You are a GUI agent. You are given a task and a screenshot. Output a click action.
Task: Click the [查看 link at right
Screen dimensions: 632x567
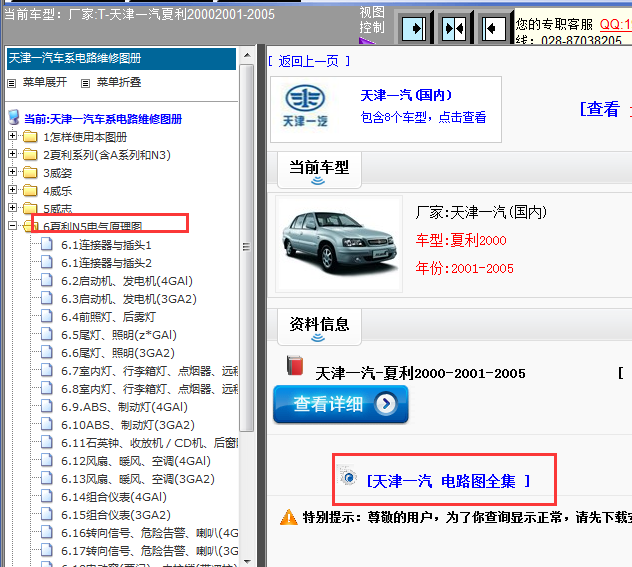click(x=599, y=109)
